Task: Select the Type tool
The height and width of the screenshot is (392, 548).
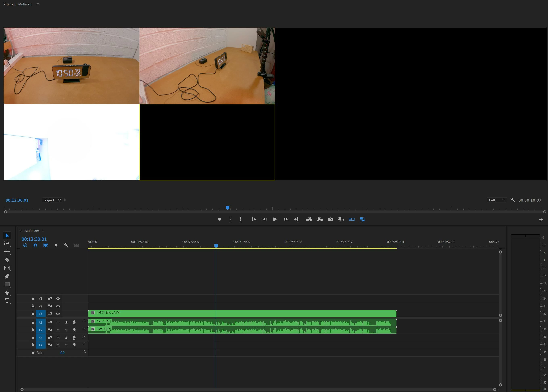Action: point(7,301)
